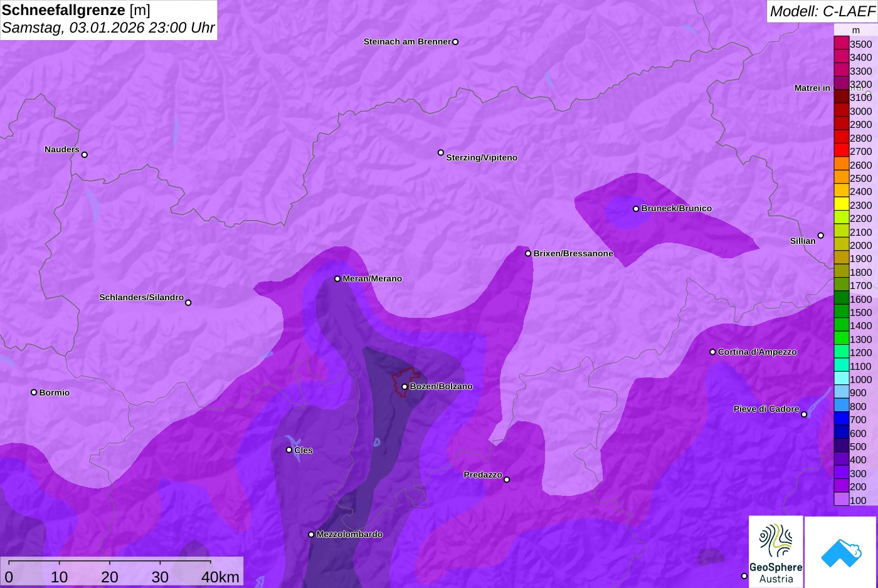Viewport: 878px width, 588px height.
Task: Click the Bozen/Bolzano label text
Action: pyautogui.click(x=442, y=386)
